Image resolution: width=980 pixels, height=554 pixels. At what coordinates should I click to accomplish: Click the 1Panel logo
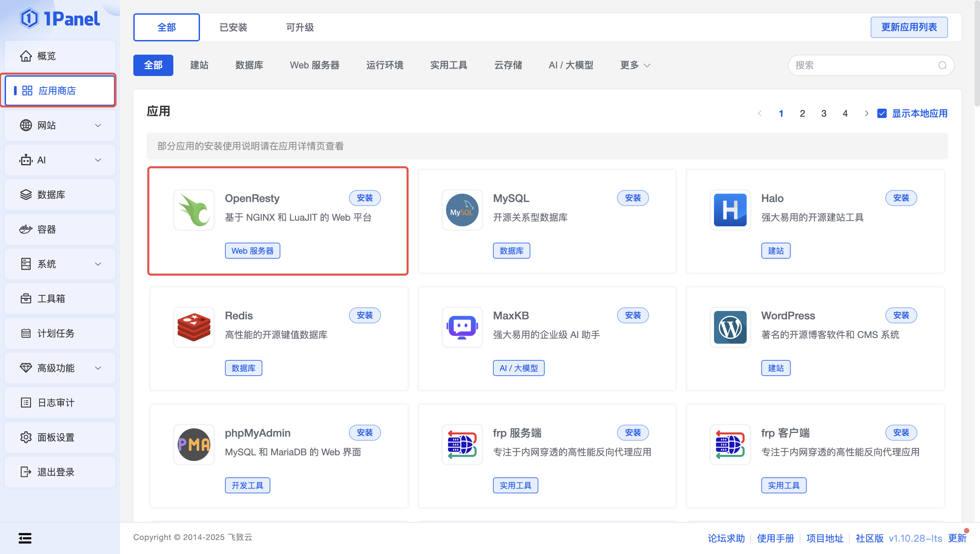[60, 18]
